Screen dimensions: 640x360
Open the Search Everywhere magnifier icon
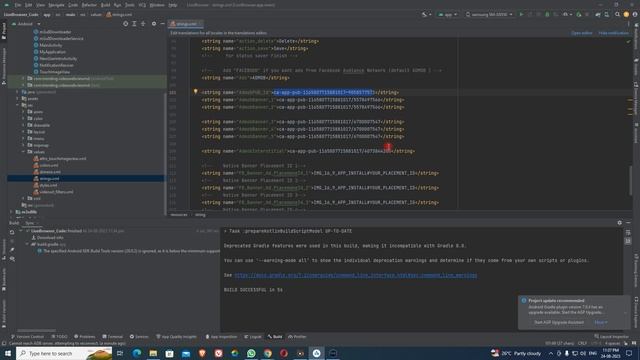617,14
